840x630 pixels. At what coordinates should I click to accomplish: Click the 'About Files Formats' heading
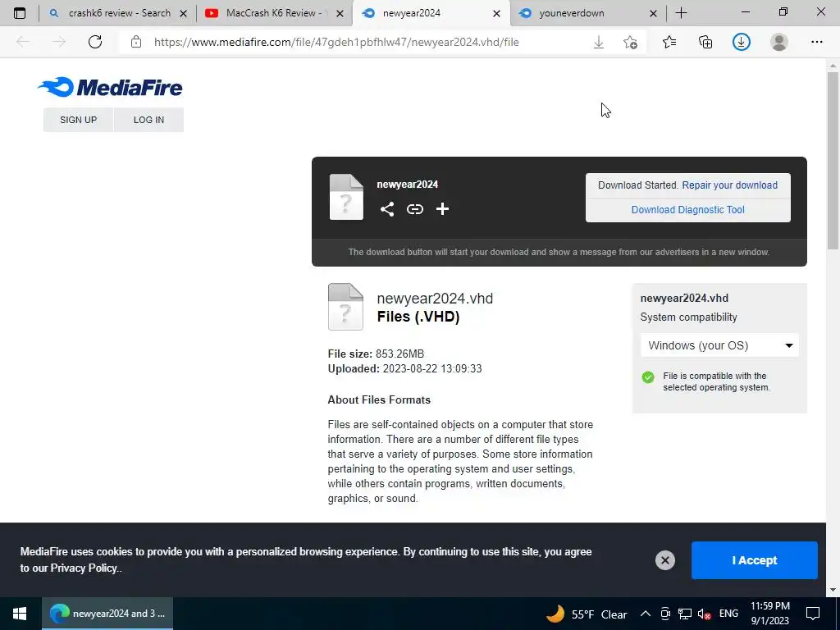pyautogui.click(x=379, y=400)
